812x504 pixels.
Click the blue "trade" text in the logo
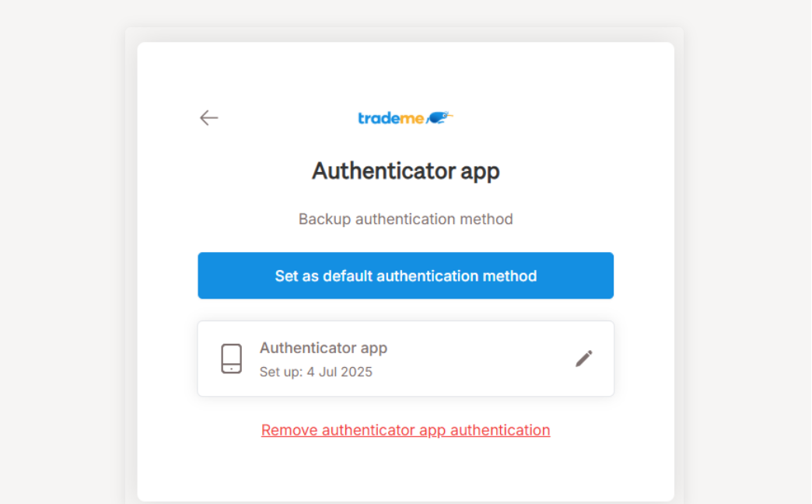click(x=380, y=118)
